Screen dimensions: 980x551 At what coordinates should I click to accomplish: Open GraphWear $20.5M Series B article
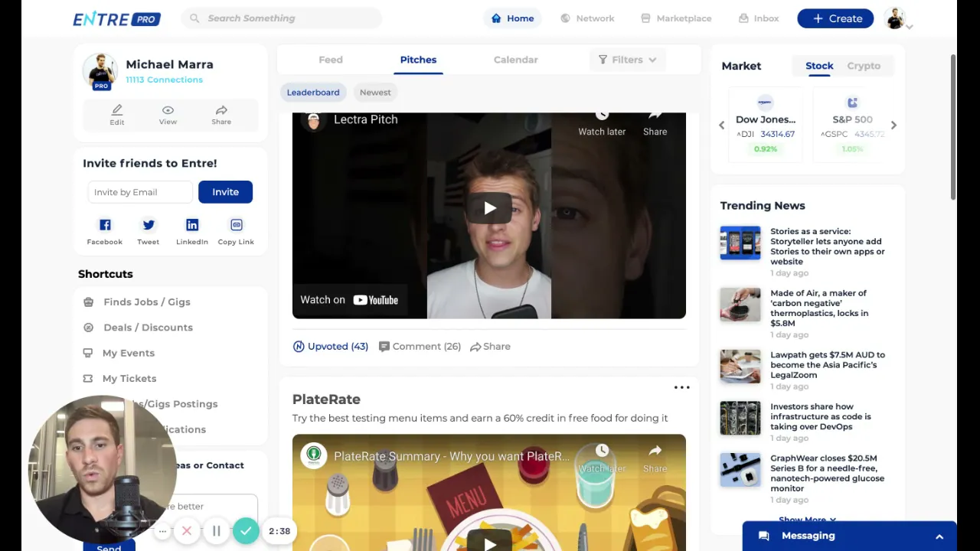(827, 473)
